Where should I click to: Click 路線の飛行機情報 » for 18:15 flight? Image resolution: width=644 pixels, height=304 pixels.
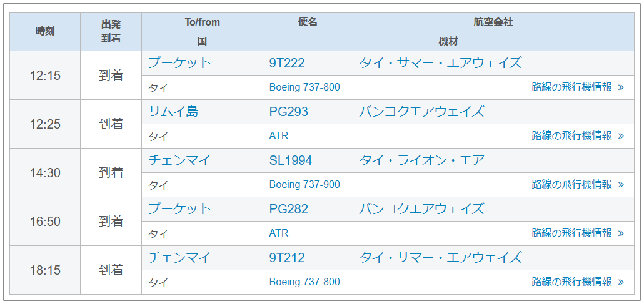(x=578, y=282)
